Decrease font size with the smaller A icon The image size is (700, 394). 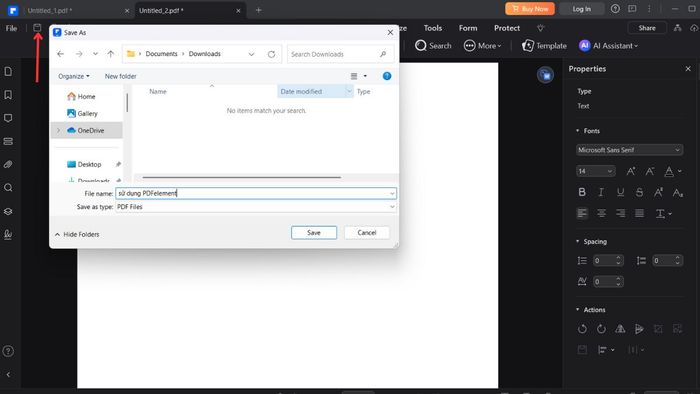(650, 171)
